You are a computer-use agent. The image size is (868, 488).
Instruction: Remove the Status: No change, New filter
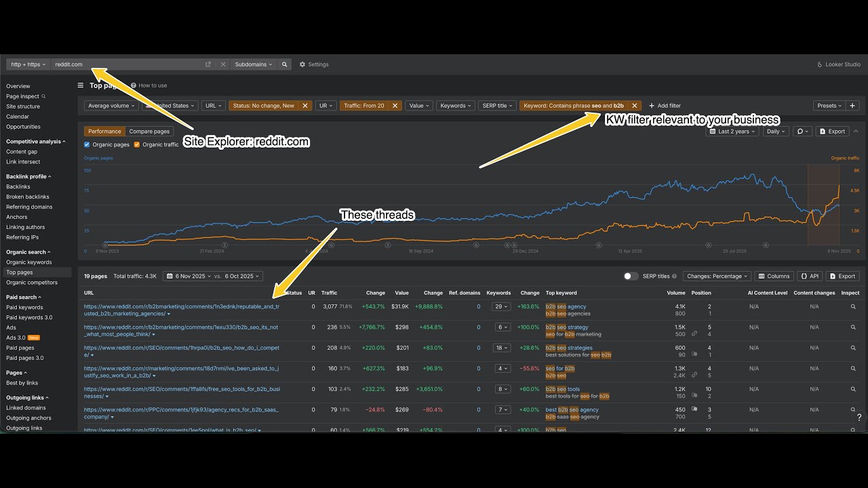click(x=305, y=106)
